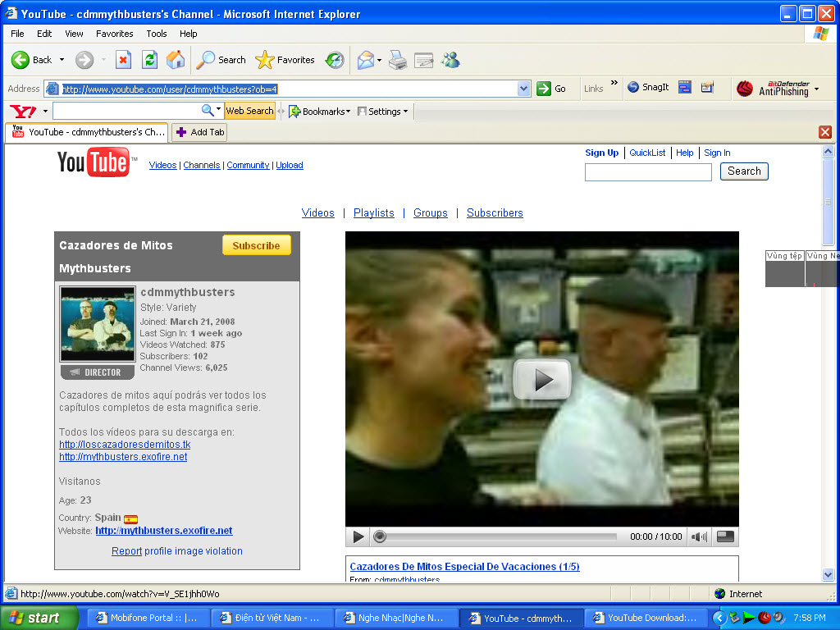
Task: Click the BitDefender AntiPhishing icon
Action: pyautogui.click(x=745, y=89)
